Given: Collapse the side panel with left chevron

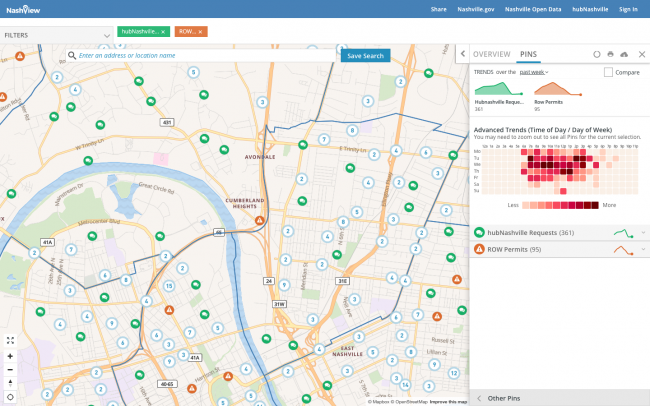Looking at the screenshot, I should tap(463, 54).
